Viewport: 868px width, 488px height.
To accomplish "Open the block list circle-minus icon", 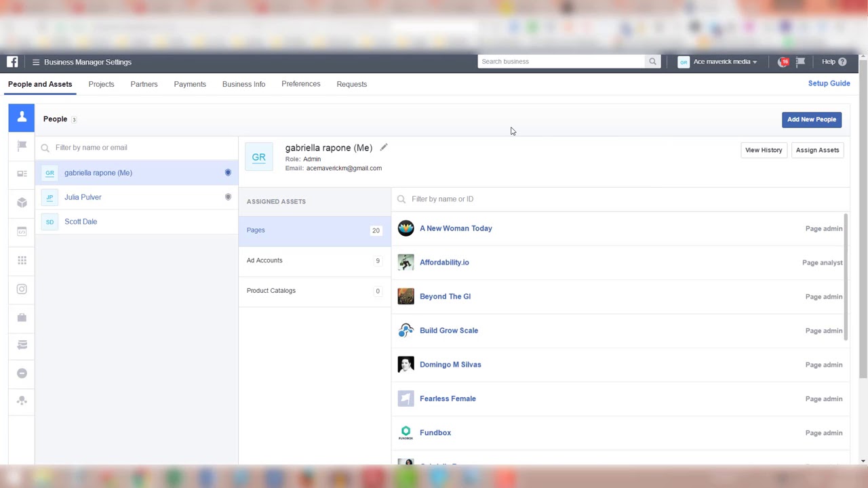I will click(22, 373).
